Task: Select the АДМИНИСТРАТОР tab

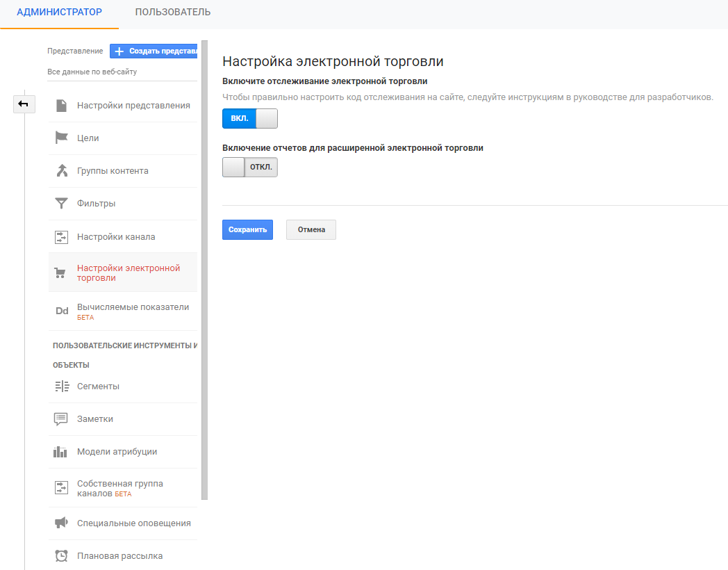Action: click(x=59, y=13)
